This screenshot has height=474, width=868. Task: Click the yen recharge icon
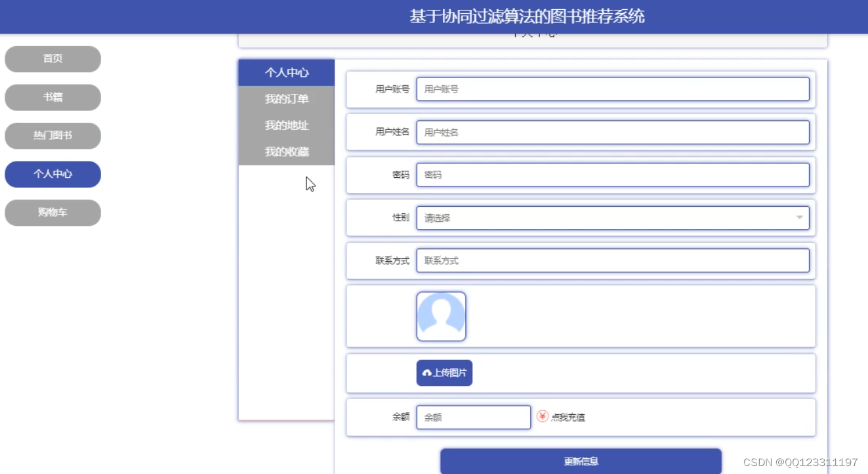pyautogui.click(x=542, y=416)
